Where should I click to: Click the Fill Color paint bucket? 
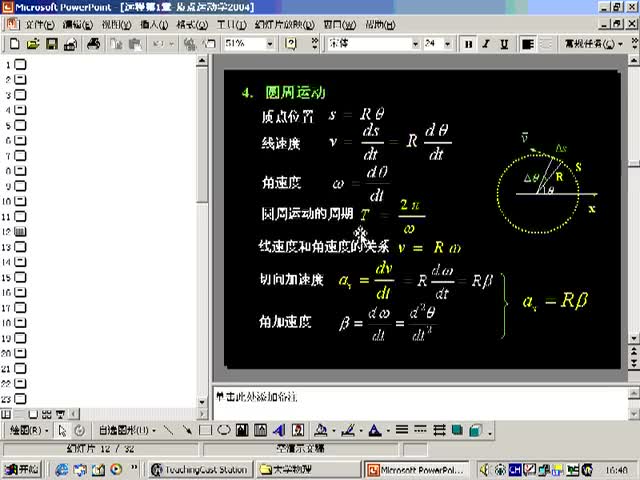[321, 430]
